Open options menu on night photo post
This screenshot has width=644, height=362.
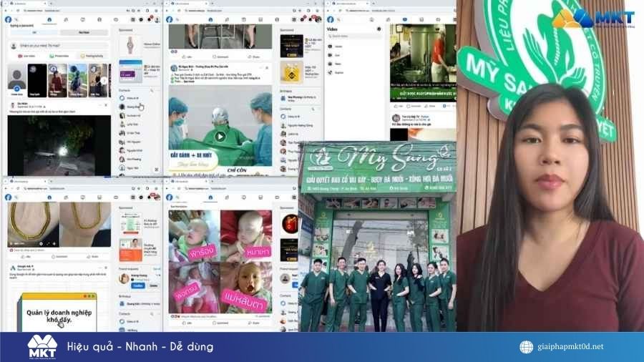[100, 105]
